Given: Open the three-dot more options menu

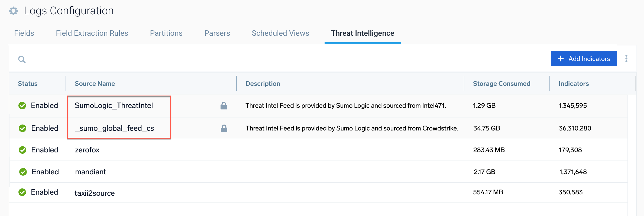Looking at the screenshot, I should coord(626,58).
